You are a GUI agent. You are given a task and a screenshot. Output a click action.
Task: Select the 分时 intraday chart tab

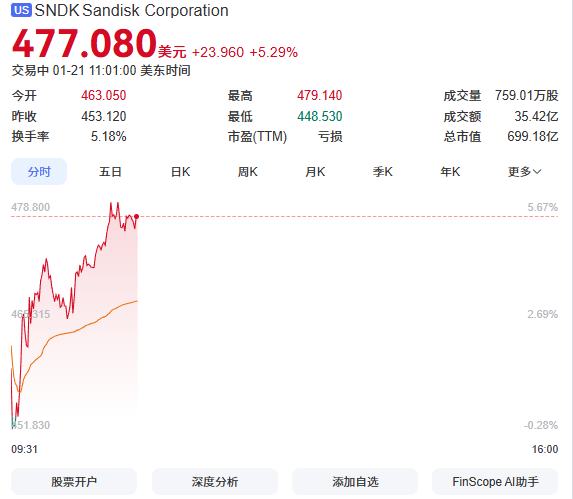39,171
